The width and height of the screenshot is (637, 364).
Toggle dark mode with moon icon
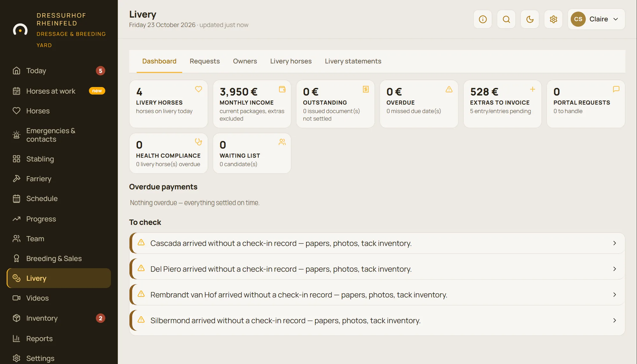pyautogui.click(x=530, y=19)
